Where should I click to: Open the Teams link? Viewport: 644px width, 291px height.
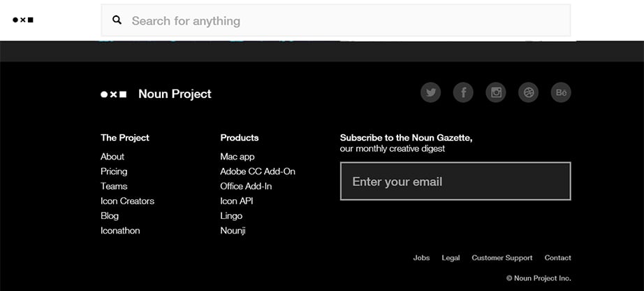114,186
